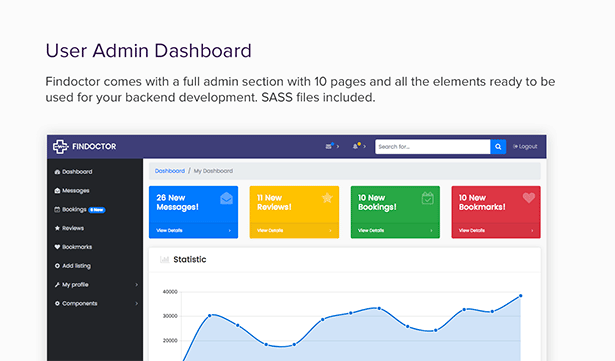Open the notifications bell icon in header
This screenshot has width=615, height=361.
[356, 146]
